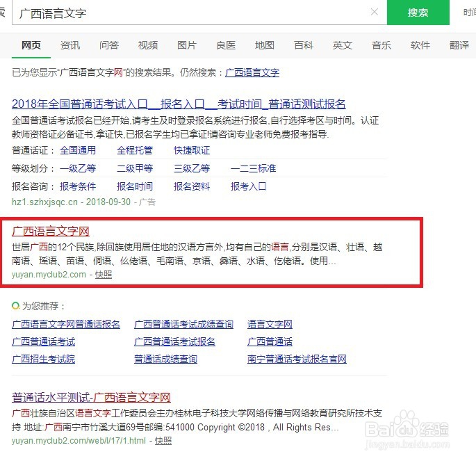The width and height of the screenshot is (476, 461).
Task: Focus the search field containing 广西语言文字
Action: [x=199, y=13]
